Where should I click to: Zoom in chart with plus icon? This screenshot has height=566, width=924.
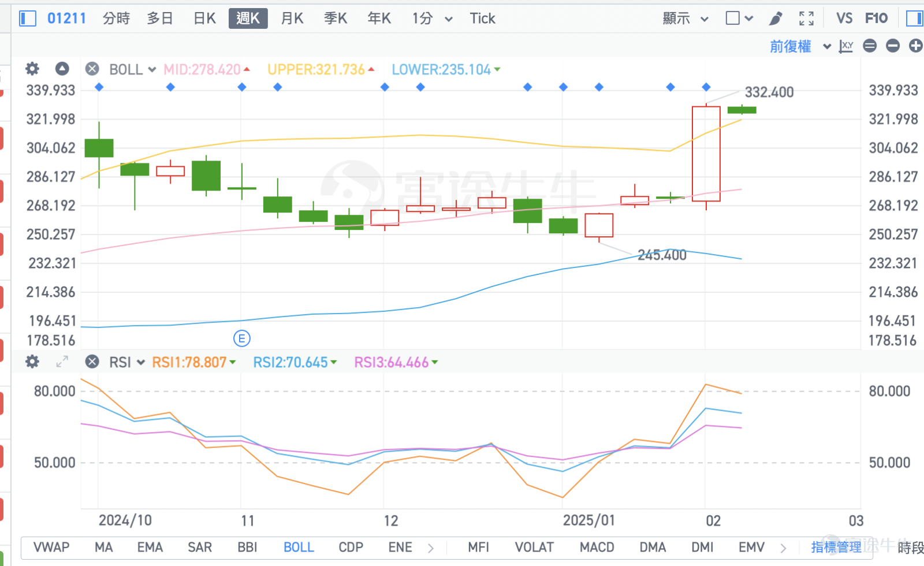click(915, 46)
